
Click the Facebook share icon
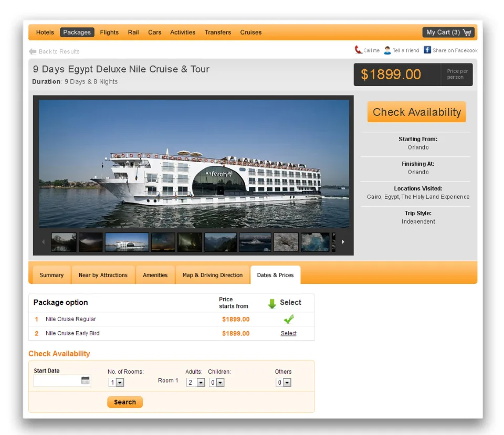click(x=427, y=50)
